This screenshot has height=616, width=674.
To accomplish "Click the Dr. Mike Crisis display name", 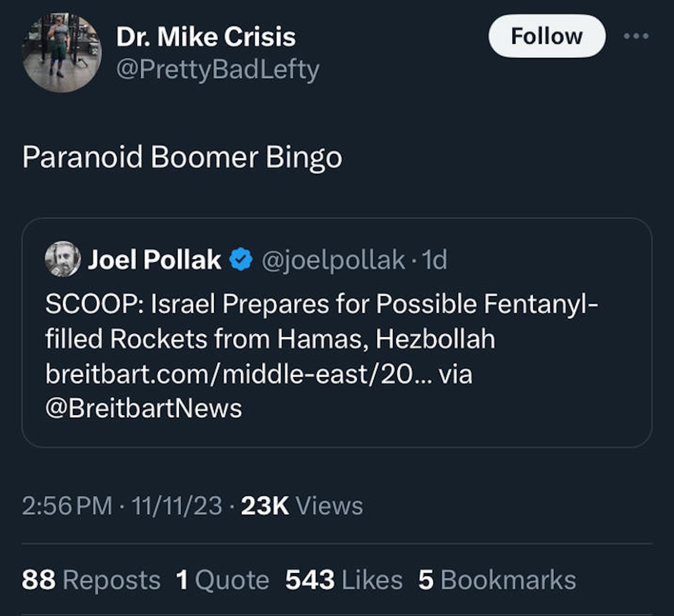I will [x=206, y=37].
